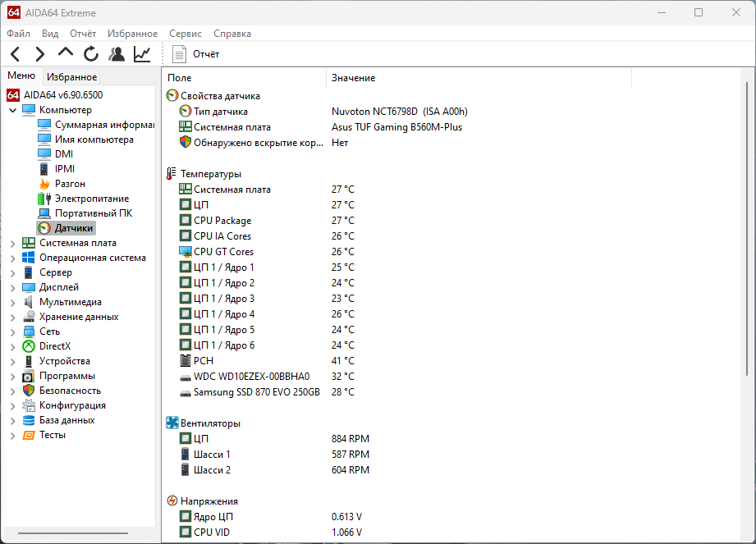Click the Программы icon
This screenshot has width=756, height=544.
pos(29,376)
